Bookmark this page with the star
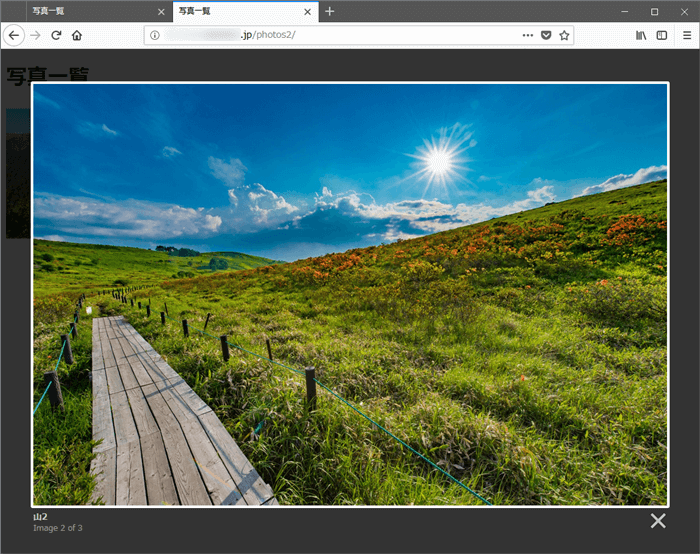Viewport: 700px width, 554px height. tap(565, 35)
